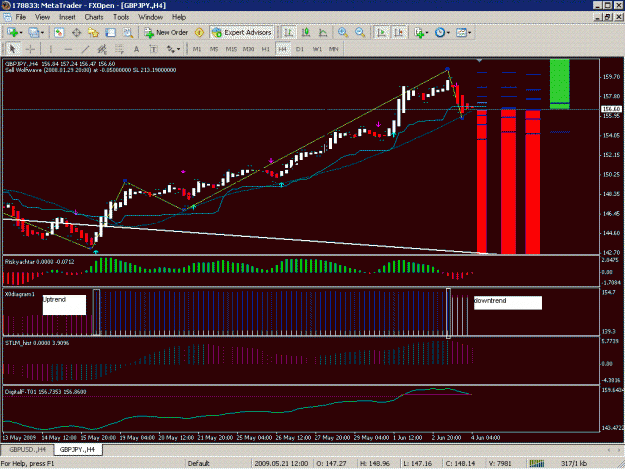Switch to the GBPJPY.,H4 chart tab
The width and height of the screenshot is (625, 469).
coord(77,449)
